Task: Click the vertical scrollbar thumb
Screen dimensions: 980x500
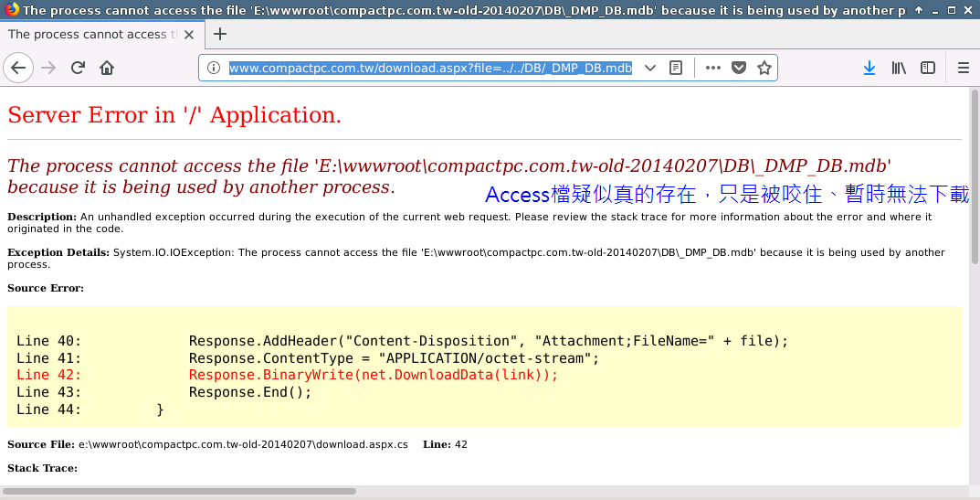Action: 975,176
